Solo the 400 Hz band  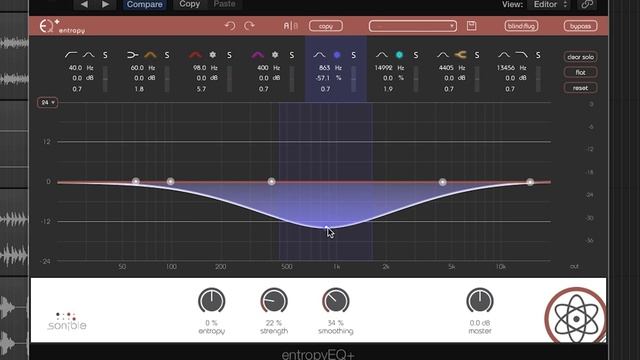pos(292,55)
